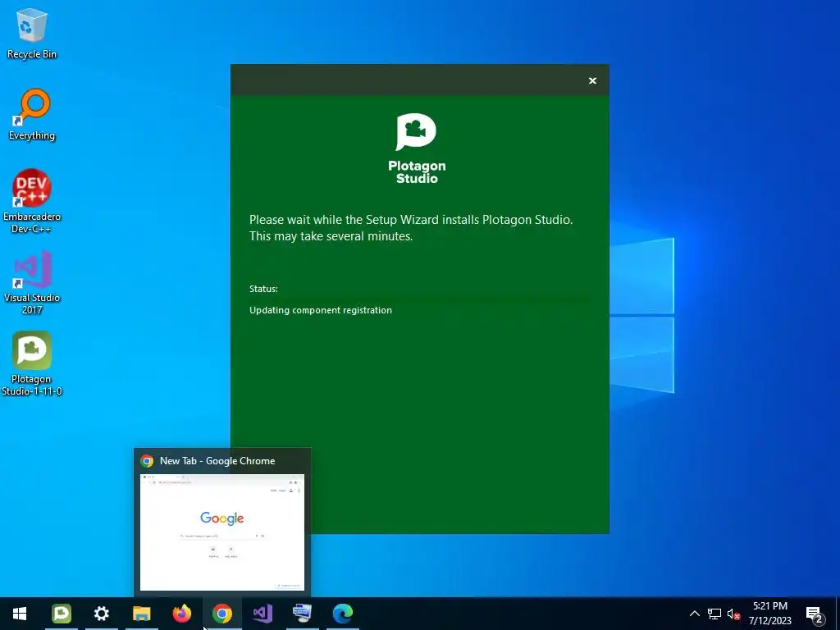The image size is (840, 630).
Task: Click the 'Status:' label in installer
Action: click(x=263, y=289)
